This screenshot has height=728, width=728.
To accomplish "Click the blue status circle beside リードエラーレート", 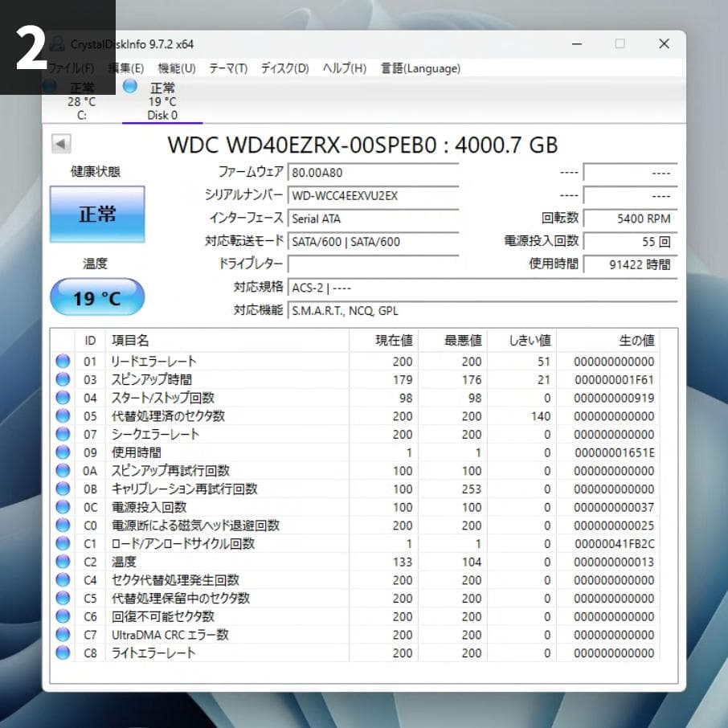I will click(63, 361).
